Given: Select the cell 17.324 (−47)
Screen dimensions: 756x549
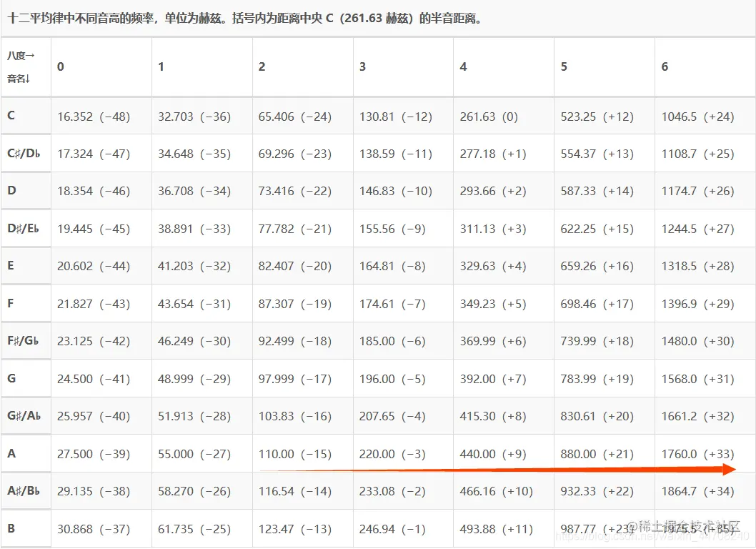Looking at the screenshot, I should click(101, 154).
